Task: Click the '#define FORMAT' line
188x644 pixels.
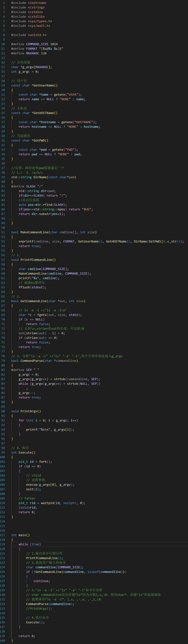Action: [37, 49]
